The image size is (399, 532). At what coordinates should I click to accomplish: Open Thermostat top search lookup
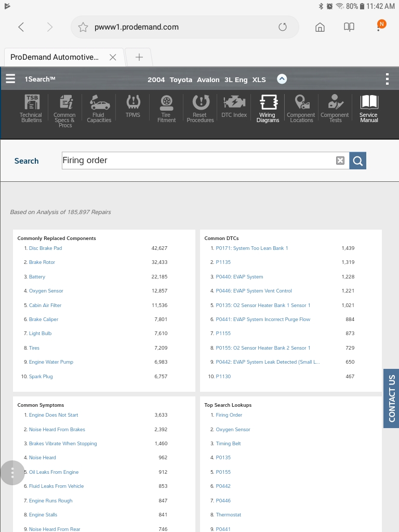click(229, 515)
